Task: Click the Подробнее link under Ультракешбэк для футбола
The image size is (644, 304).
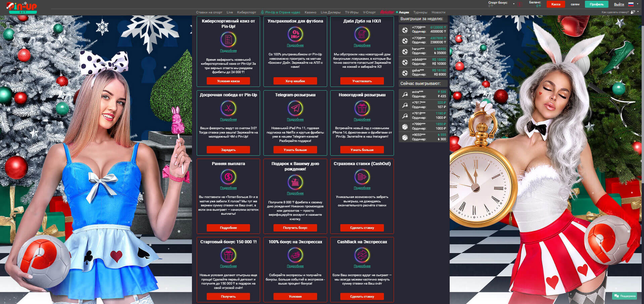Action: click(x=295, y=45)
